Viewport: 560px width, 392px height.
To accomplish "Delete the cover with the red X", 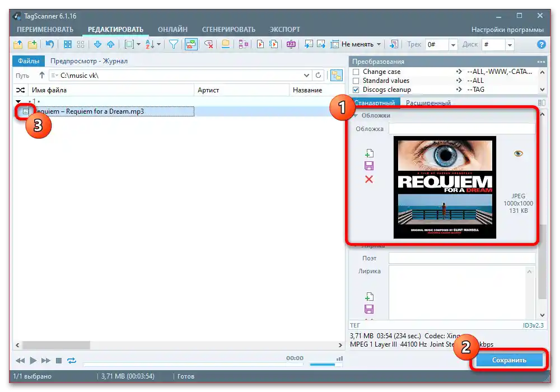I will tap(369, 179).
